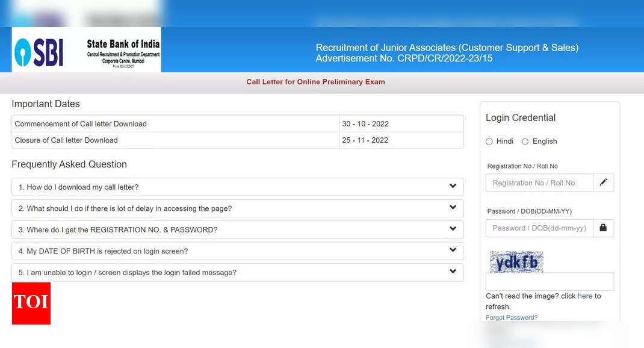Click the 'Frequently Asked Question' heading
Viewport: 644px width, 348px height.
[x=69, y=164]
